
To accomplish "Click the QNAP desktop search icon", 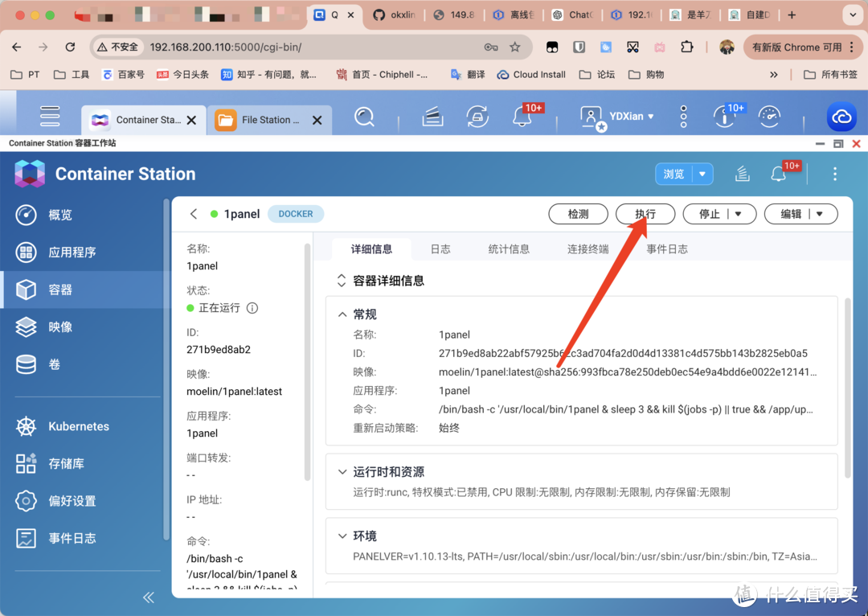I will tap(364, 117).
